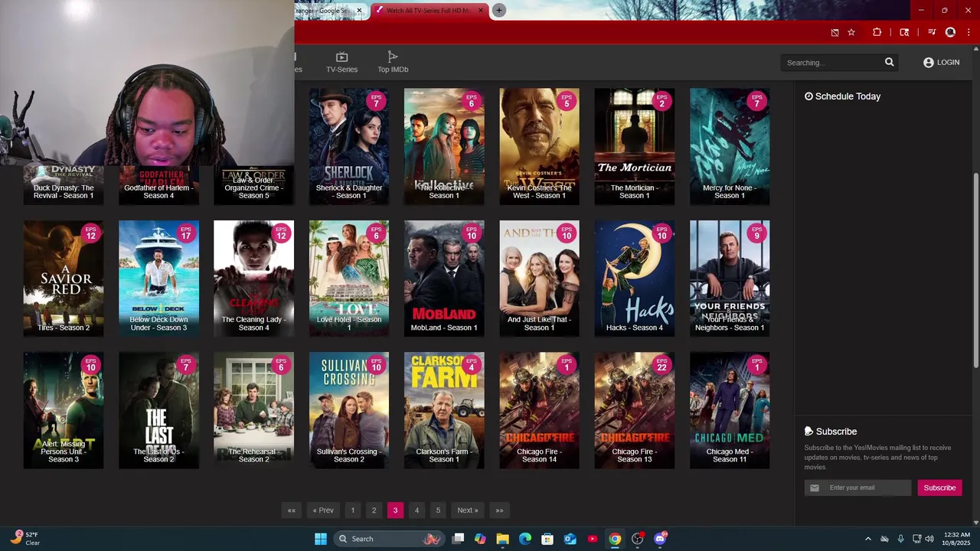
Task: Open the Chrome three-dot menu
Action: tap(968, 32)
